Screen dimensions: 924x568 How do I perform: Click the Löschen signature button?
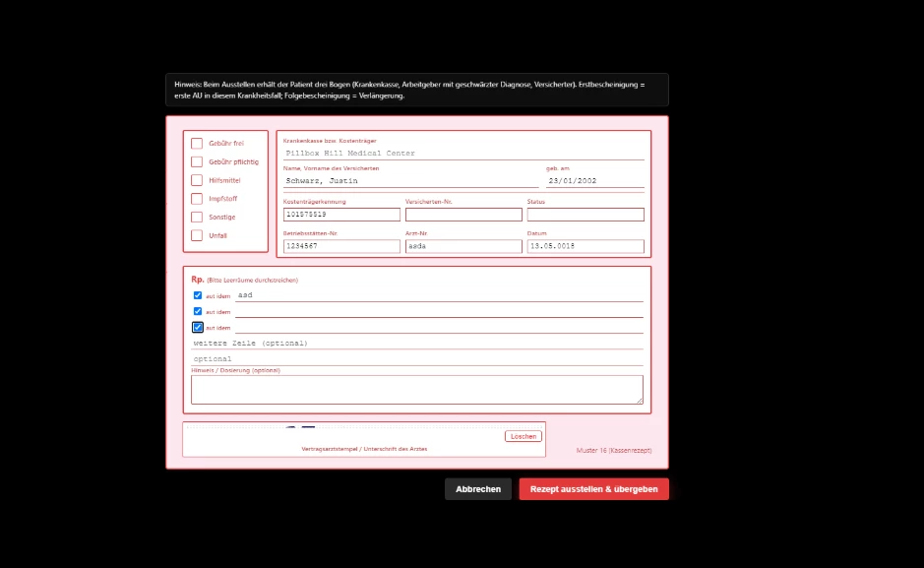click(524, 436)
